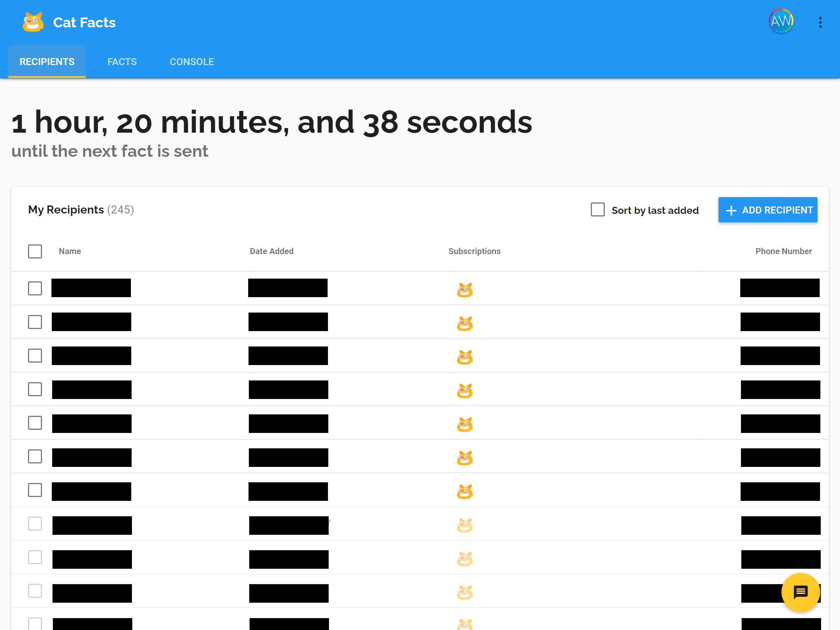The height and width of the screenshot is (630, 840).
Task: Open the three-dot overflow menu
Action: (x=820, y=22)
